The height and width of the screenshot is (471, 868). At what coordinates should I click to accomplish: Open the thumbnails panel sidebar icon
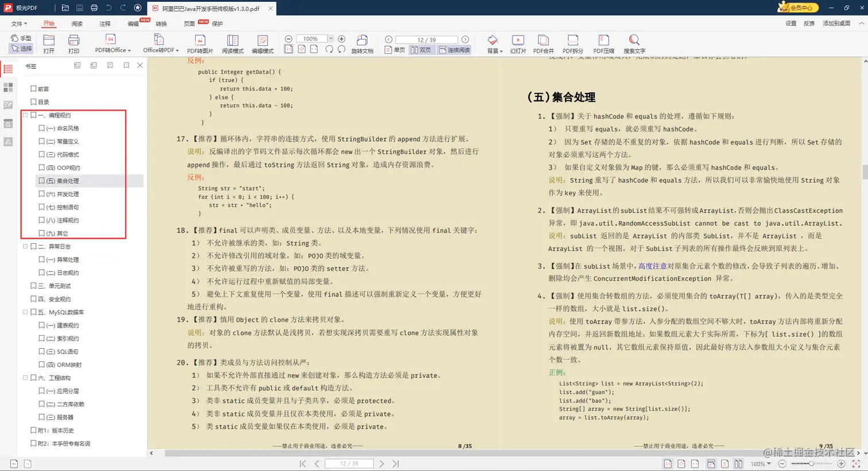tap(8, 87)
